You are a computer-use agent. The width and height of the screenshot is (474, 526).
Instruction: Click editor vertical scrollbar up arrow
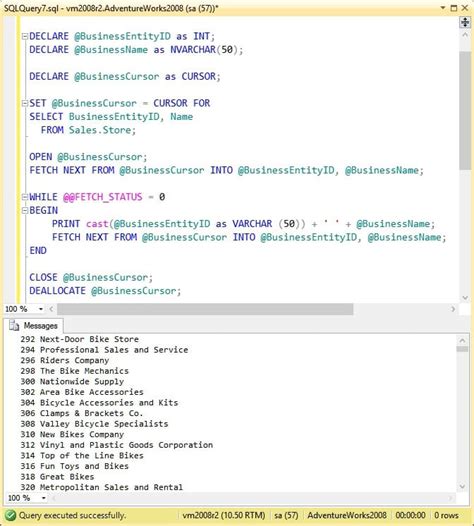coord(465,35)
